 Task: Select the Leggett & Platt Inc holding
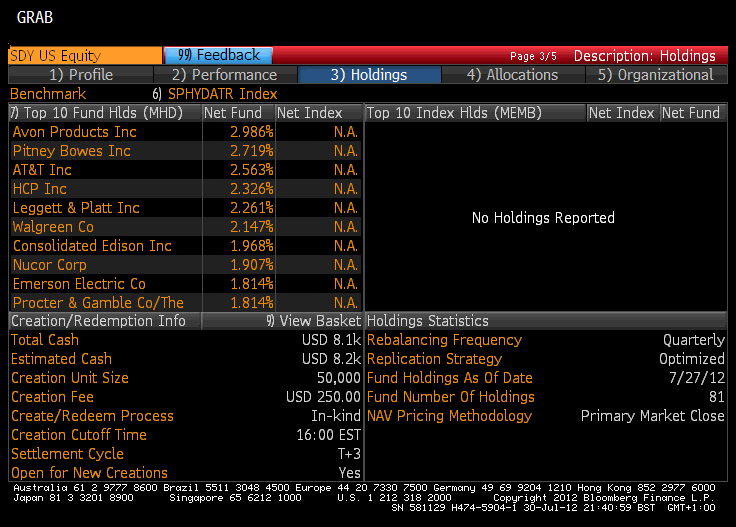pos(76,208)
